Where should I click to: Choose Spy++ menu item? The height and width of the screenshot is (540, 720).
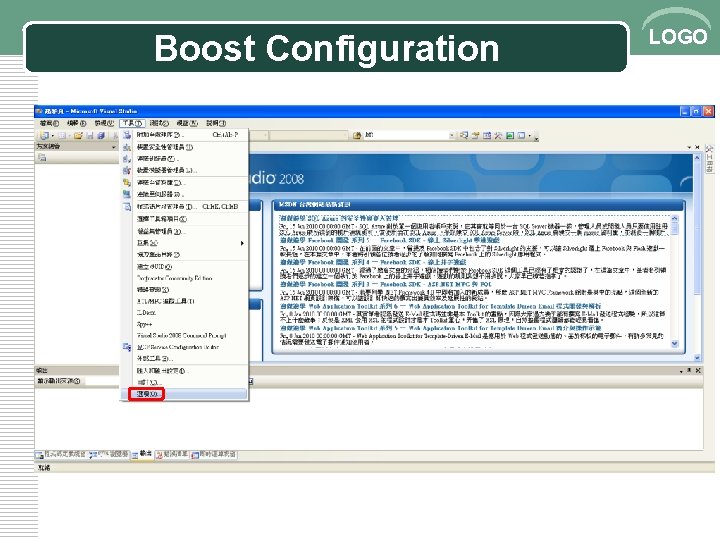pyautogui.click(x=184, y=324)
